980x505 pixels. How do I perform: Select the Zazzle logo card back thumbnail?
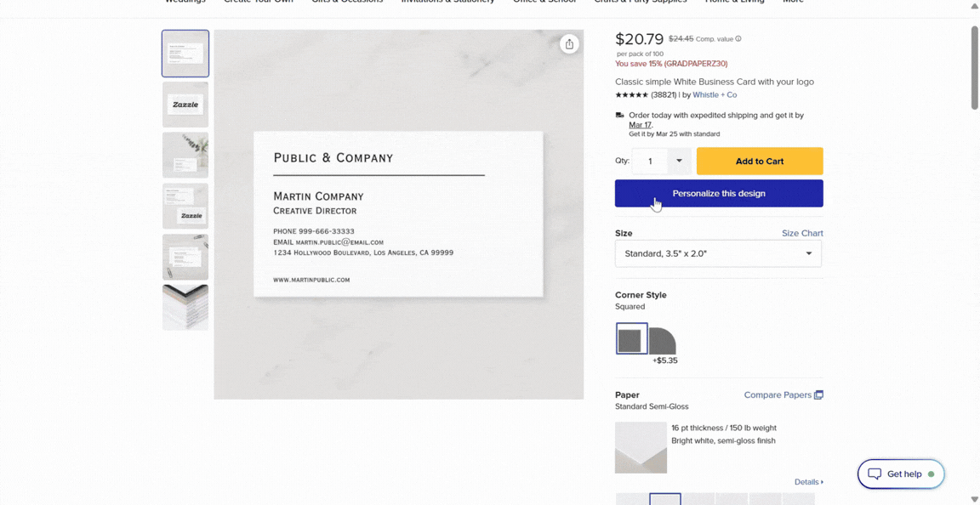point(185,105)
